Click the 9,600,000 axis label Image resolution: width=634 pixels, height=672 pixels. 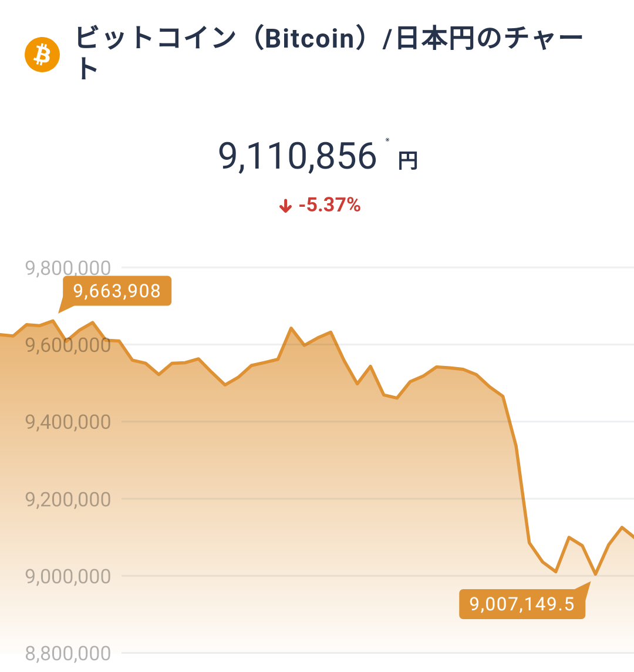pyautogui.click(x=68, y=345)
